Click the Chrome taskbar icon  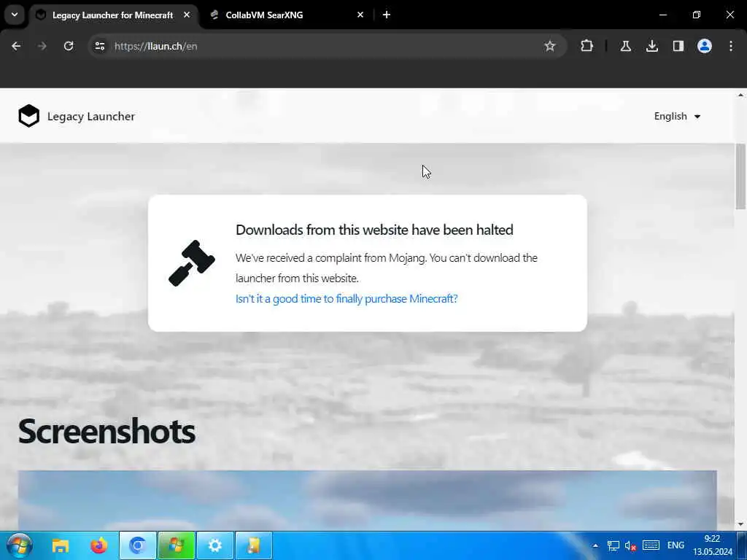click(138, 545)
